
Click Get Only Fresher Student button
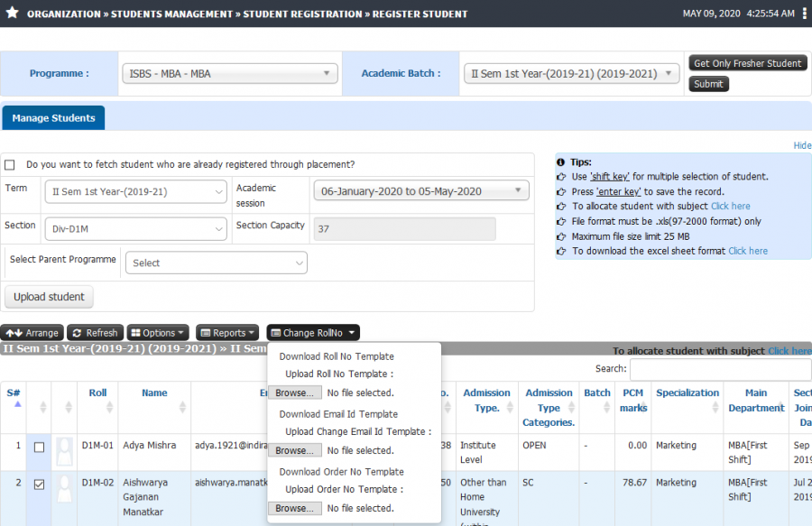click(748, 63)
